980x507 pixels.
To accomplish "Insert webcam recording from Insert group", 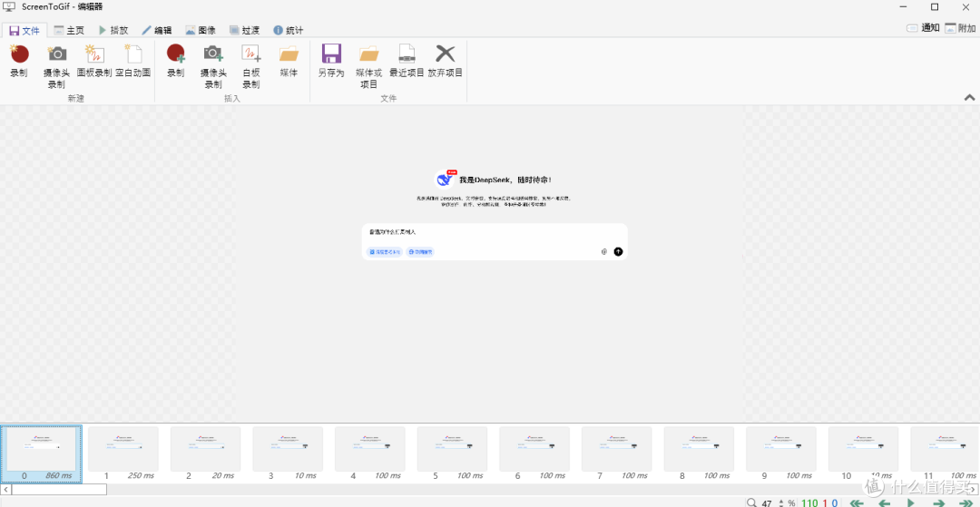I will click(213, 66).
